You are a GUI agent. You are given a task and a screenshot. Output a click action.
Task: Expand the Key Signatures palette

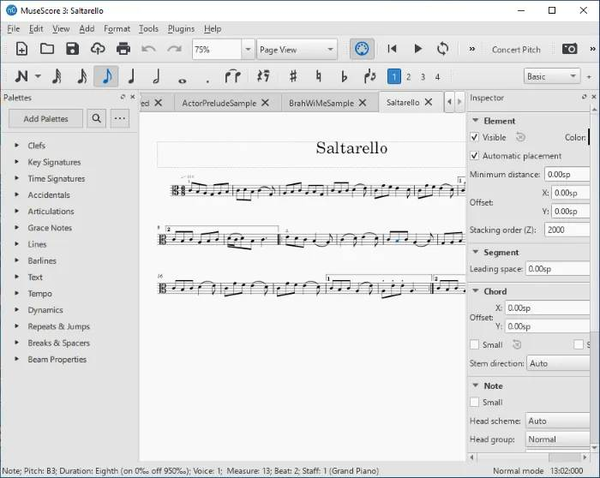pyautogui.click(x=54, y=162)
